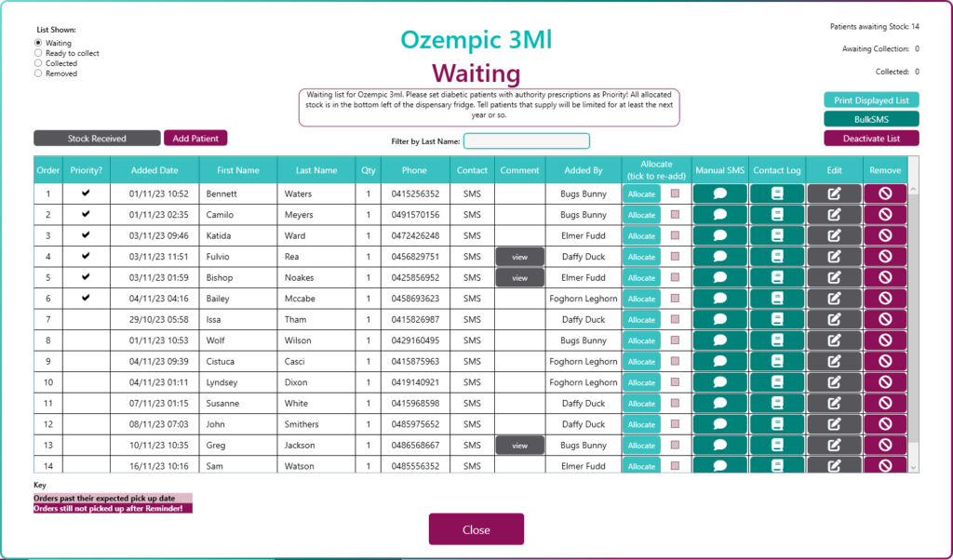View contact log for Wolf Wilson
Image resolution: width=953 pixels, height=560 pixels.
point(777,340)
